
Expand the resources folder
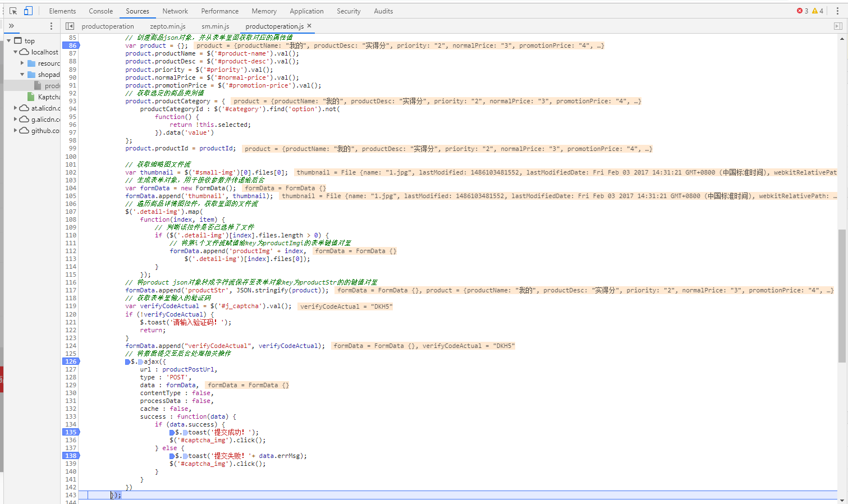coord(22,63)
